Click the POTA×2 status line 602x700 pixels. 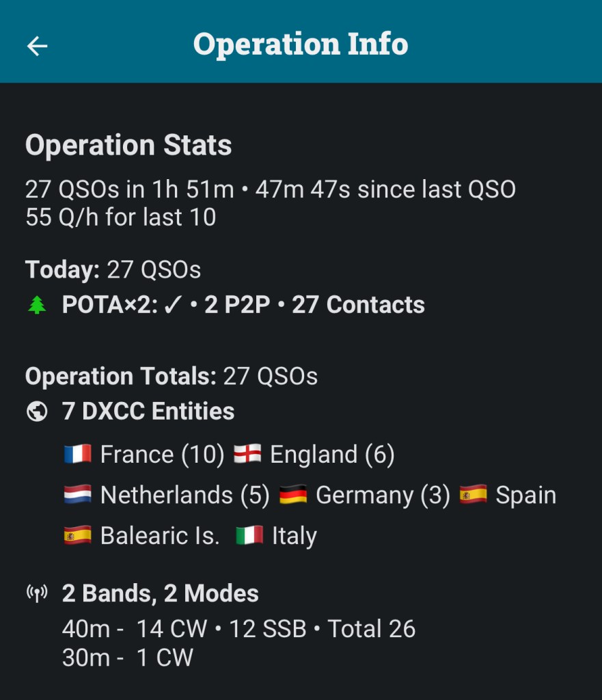(x=243, y=305)
